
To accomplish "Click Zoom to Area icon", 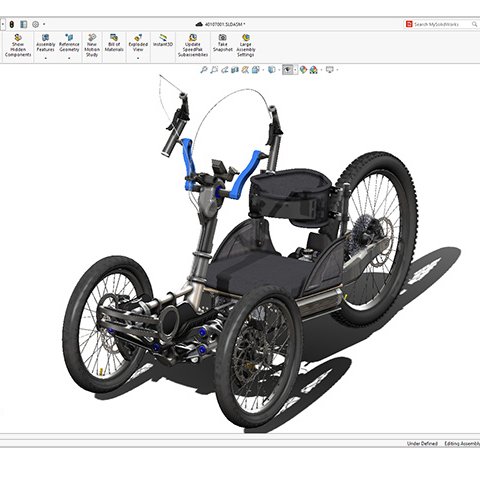I will (214, 70).
